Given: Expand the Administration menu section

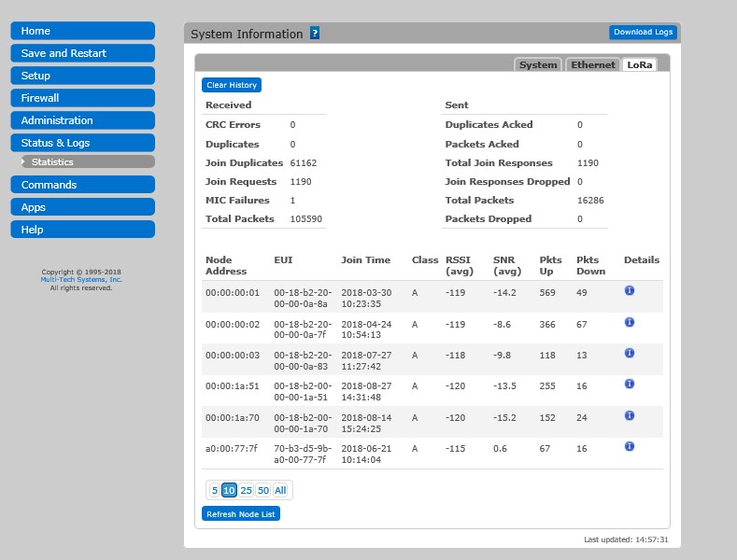Looking at the screenshot, I should 82,120.
